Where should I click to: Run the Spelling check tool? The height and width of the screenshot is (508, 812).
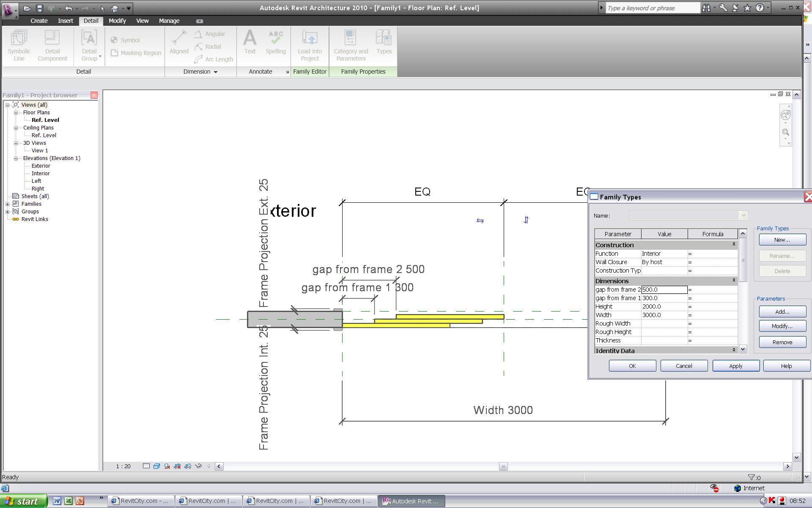pyautogui.click(x=275, y=42)
